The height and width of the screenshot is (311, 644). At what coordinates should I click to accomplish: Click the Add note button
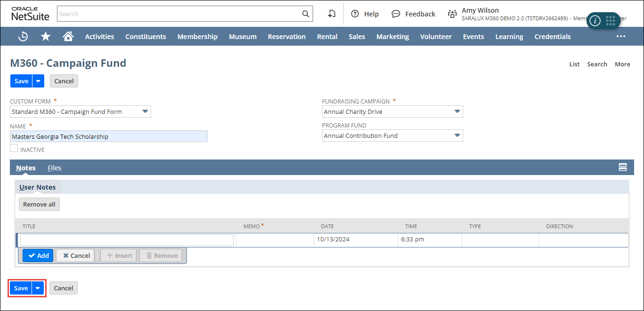(x=38, y=255)
